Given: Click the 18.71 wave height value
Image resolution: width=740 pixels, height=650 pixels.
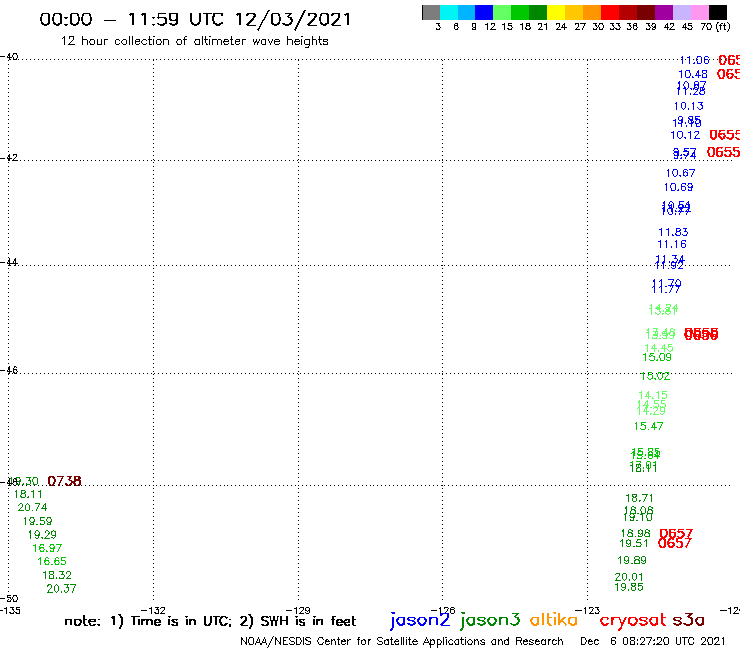Looking at the screenshot, I should [x=639, y=498].
